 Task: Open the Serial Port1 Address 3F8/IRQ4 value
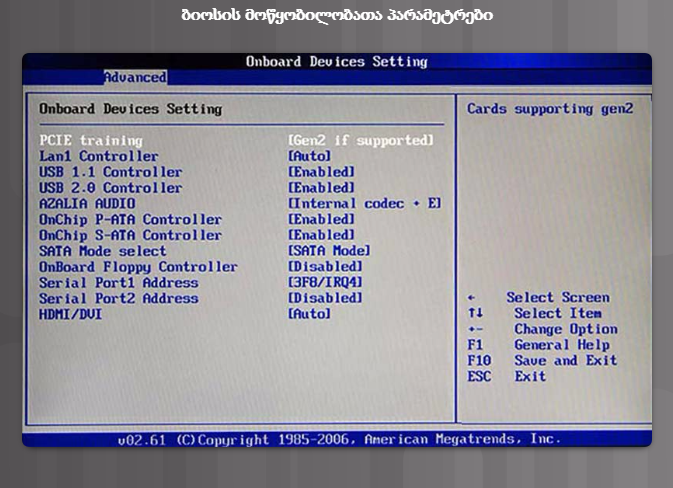click(325, 283)
